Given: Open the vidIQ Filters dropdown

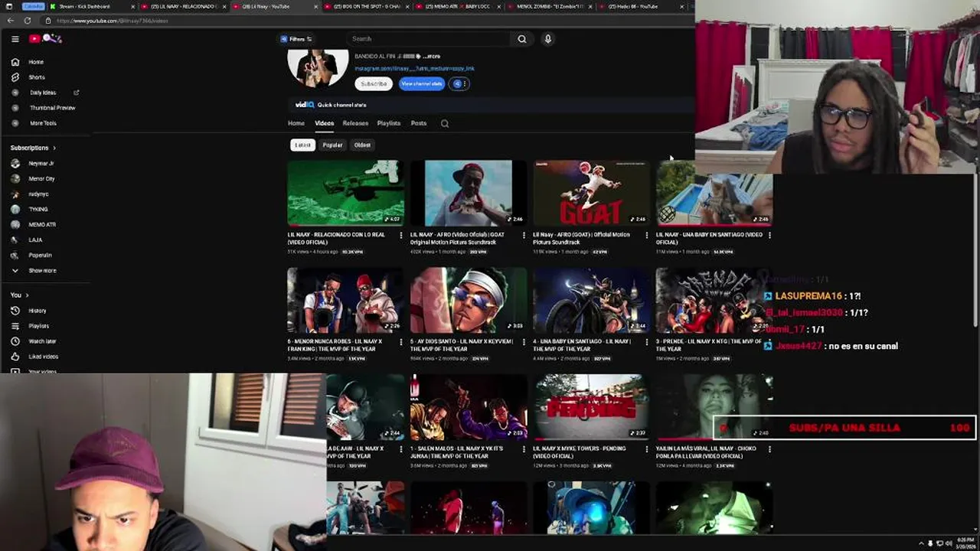Looking at the screenshot, I should [x=296, y=39].
